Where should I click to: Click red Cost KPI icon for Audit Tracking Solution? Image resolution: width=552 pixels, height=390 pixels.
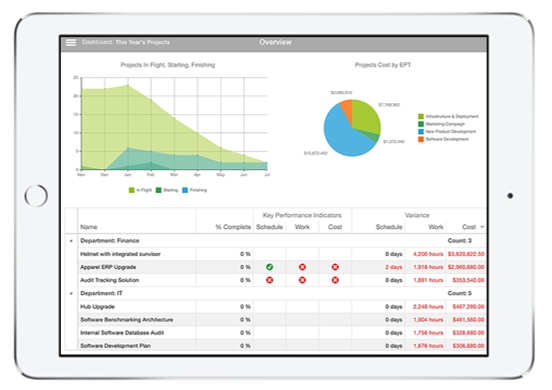[335, 280]
